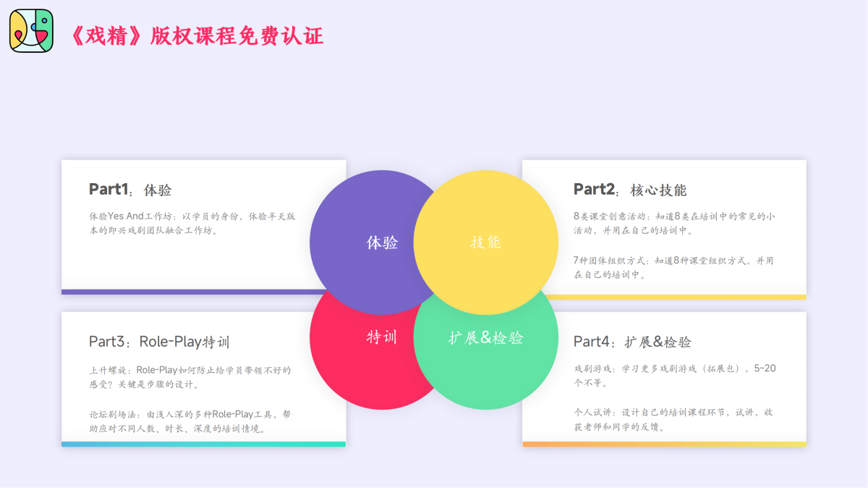Click the orange-yellow bar under Part4 card
The image size is (868, 488).
pos(664,444)
